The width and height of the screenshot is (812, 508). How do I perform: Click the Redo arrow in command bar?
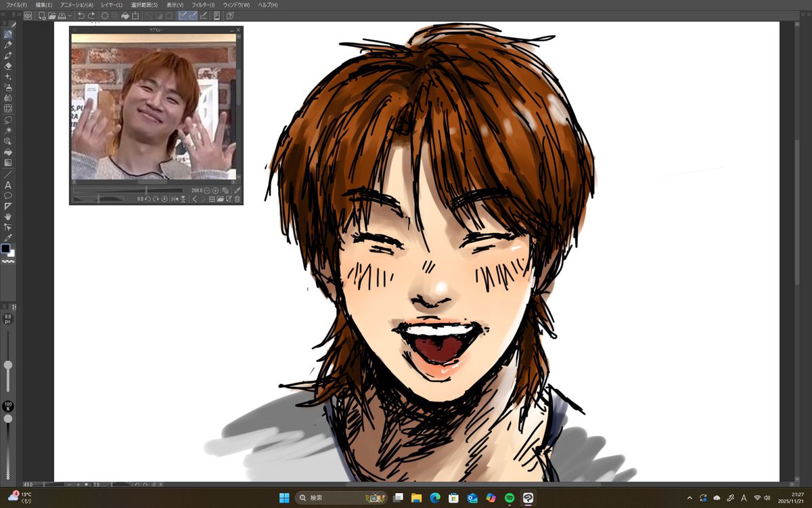tap(91, 16)
